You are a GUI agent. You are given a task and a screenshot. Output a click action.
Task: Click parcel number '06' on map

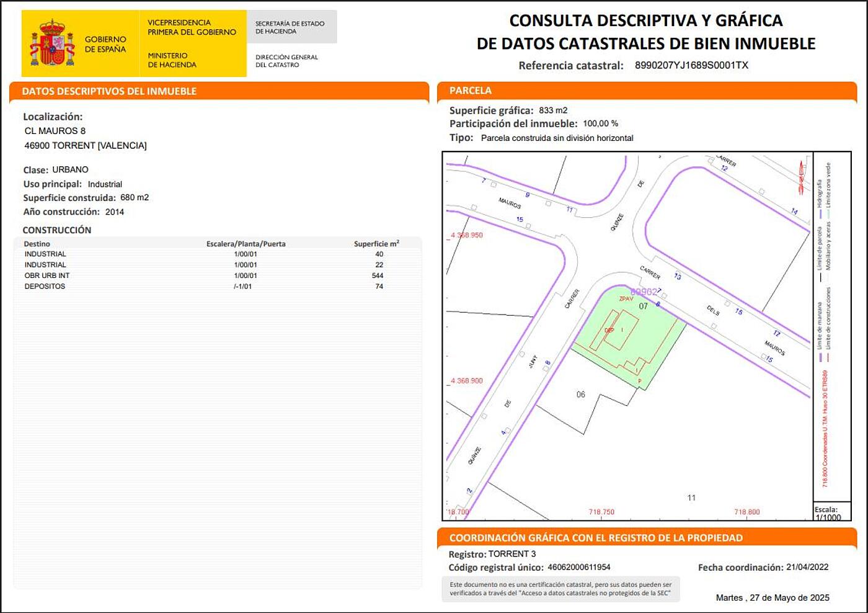580,395
